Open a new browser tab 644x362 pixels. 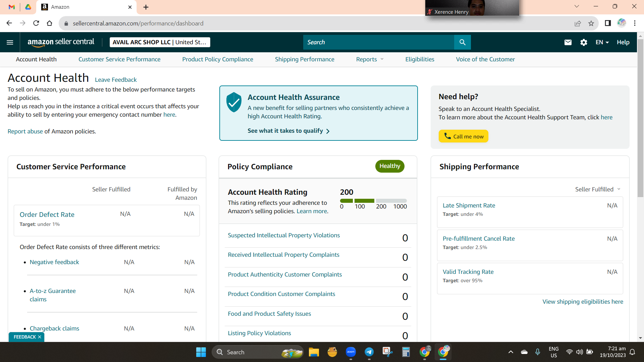tap(146, 7)
